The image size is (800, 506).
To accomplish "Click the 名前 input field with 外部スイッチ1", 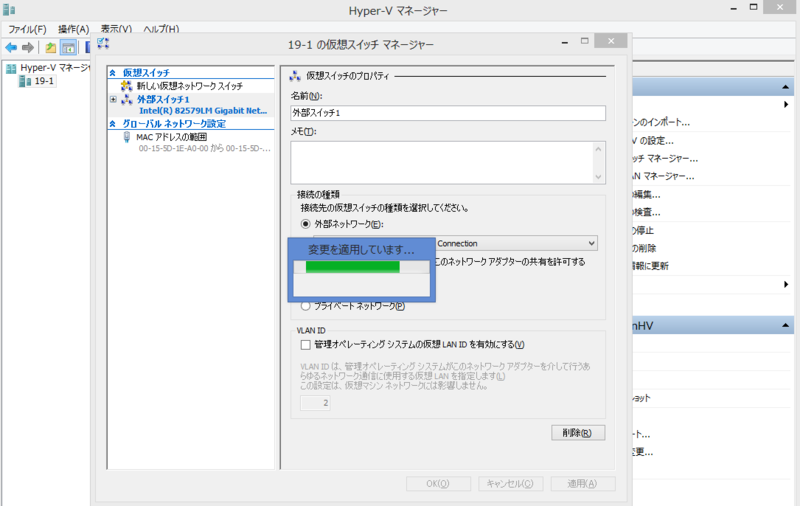I will [x=448, y=113].
